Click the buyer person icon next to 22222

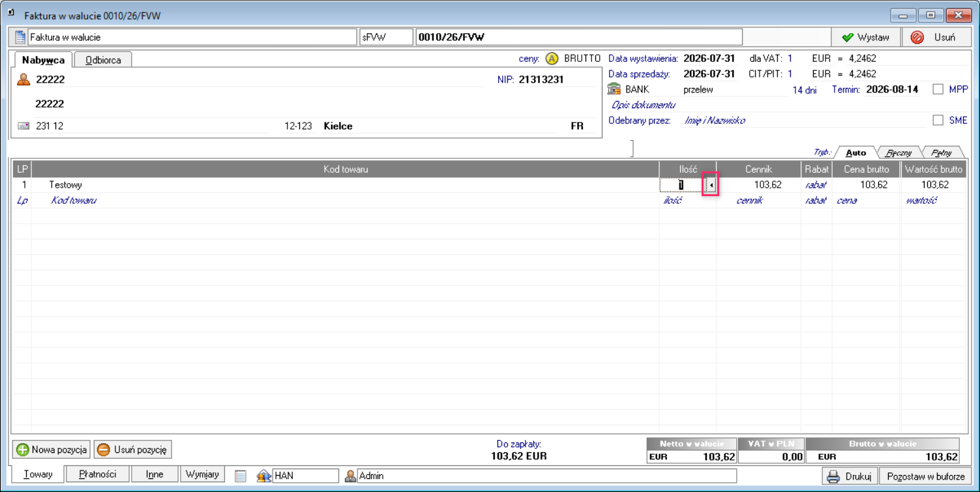[x=23, y=80]
